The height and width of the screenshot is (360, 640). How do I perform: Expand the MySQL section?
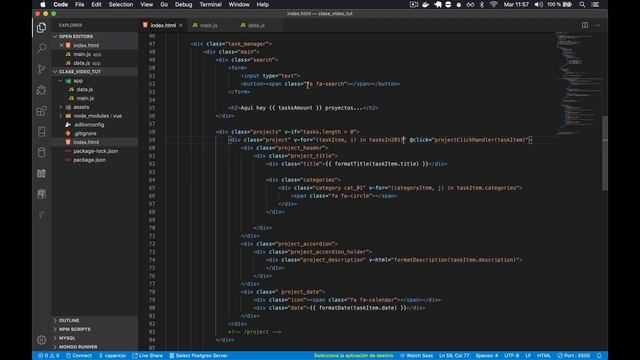point(67,338)
